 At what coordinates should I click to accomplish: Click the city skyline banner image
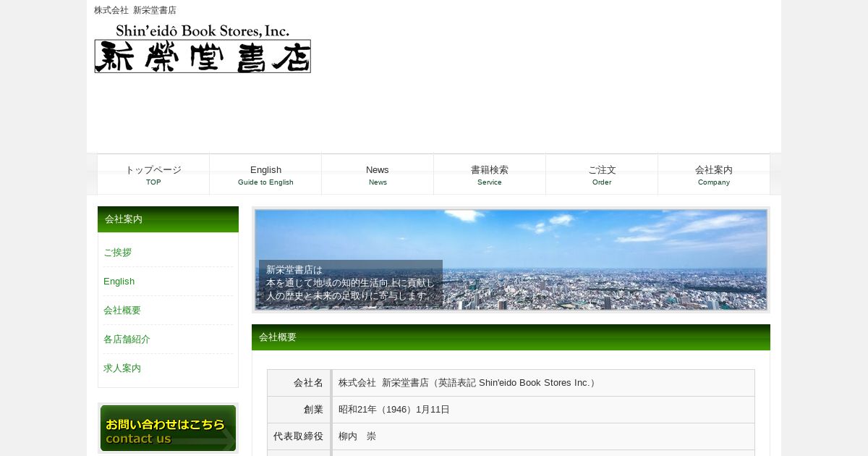(x=511, y=260)
